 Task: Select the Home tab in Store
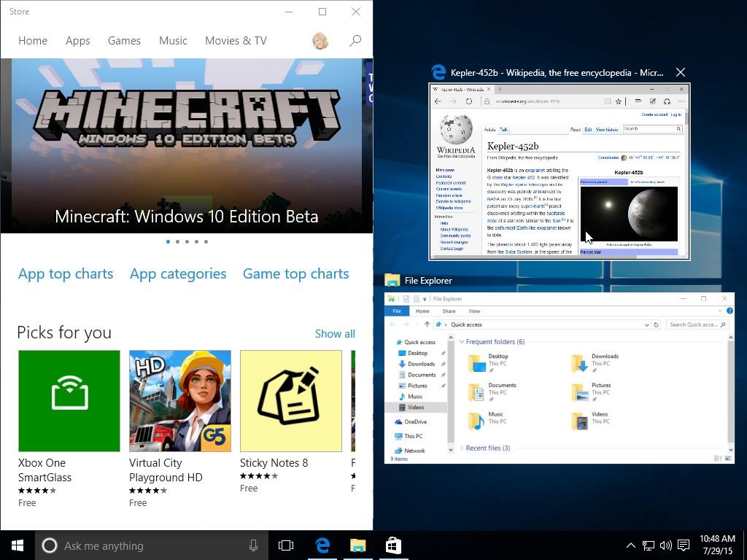[33, 41]
